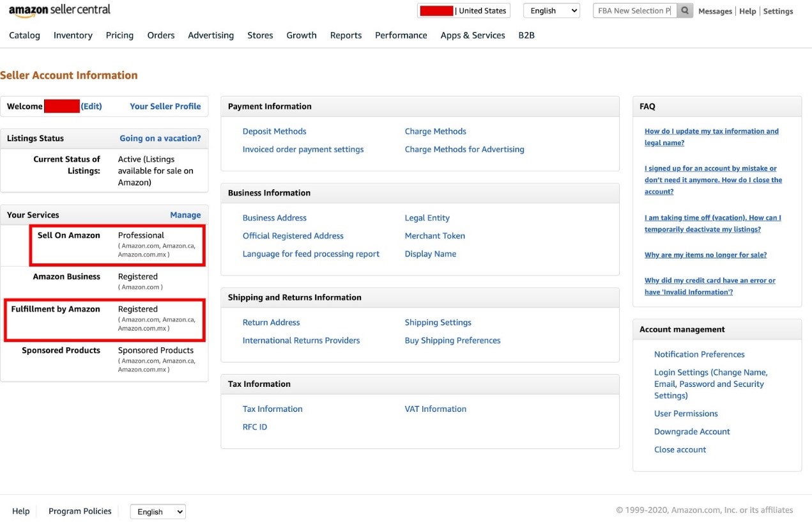Open the Advertising menu
Screen dimensions: 812x532
[x=211, y=35]
